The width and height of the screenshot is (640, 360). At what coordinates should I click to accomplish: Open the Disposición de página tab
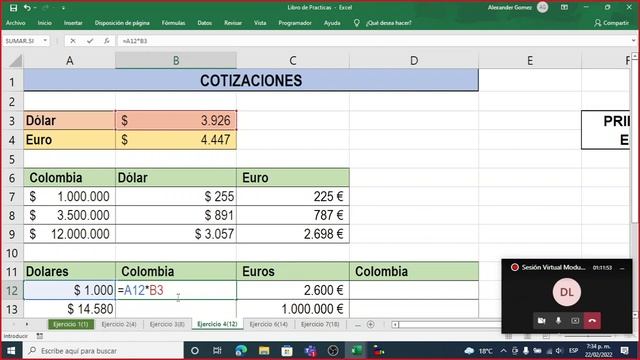[x=122, y=23]
